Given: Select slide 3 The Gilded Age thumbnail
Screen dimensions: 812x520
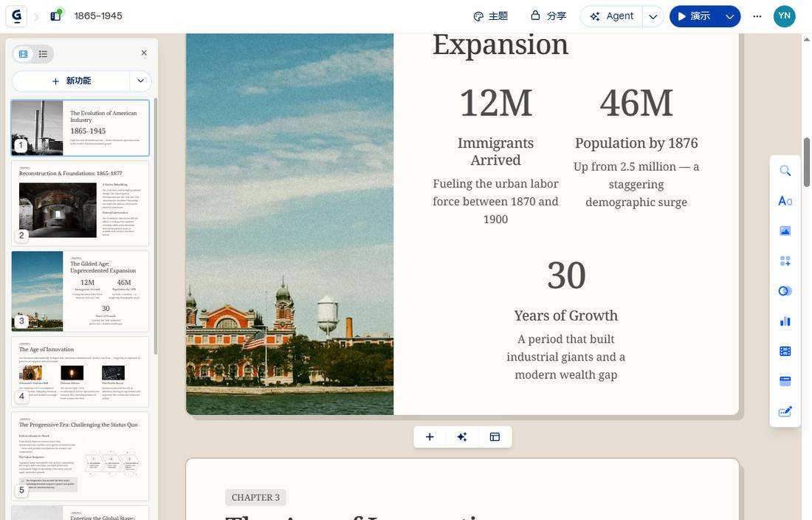Looking at the screenshot, I should click(x=80, y=291).
